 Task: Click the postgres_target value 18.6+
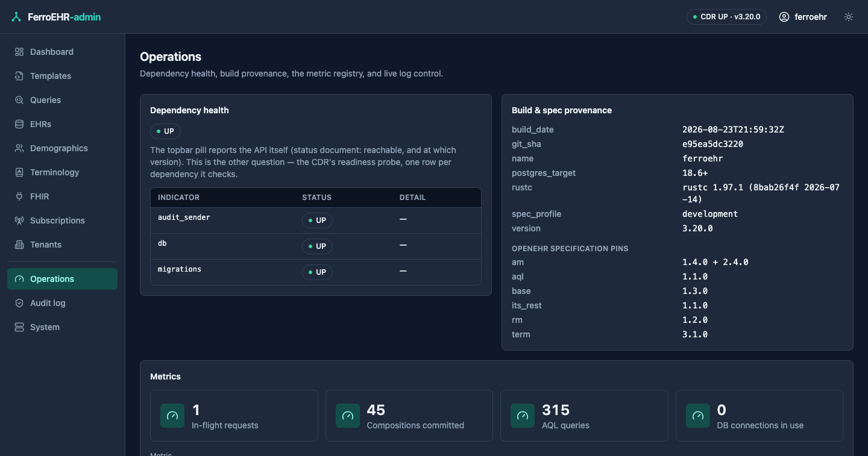695,173
